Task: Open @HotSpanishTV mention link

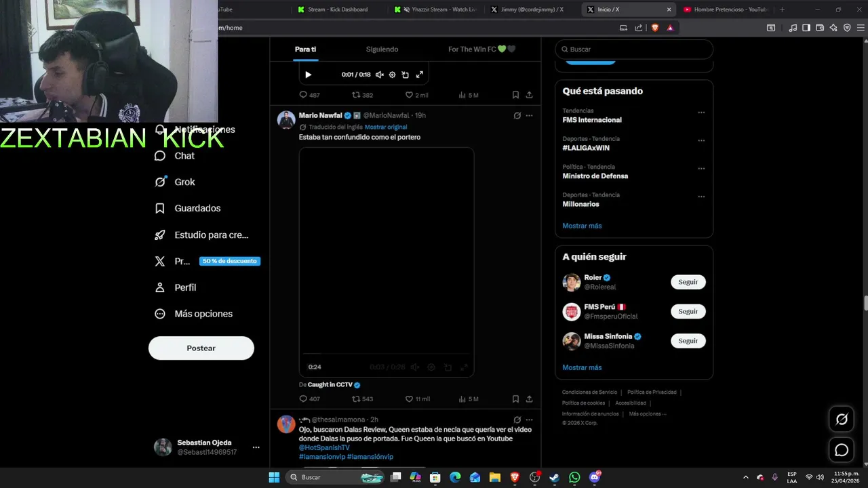Action: click(324, 448)
